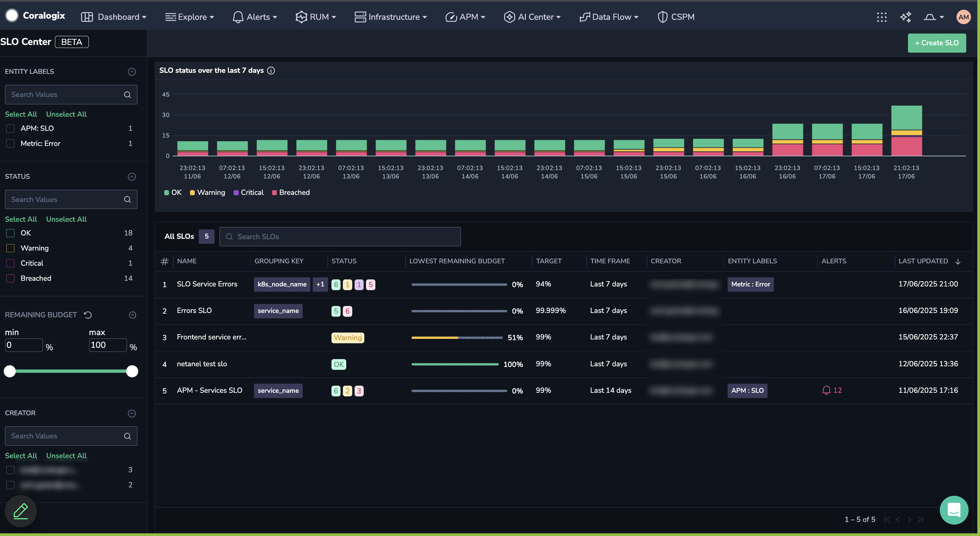
Task: Click the info icon beside SLO status title
Action: (x=271, y=70)
